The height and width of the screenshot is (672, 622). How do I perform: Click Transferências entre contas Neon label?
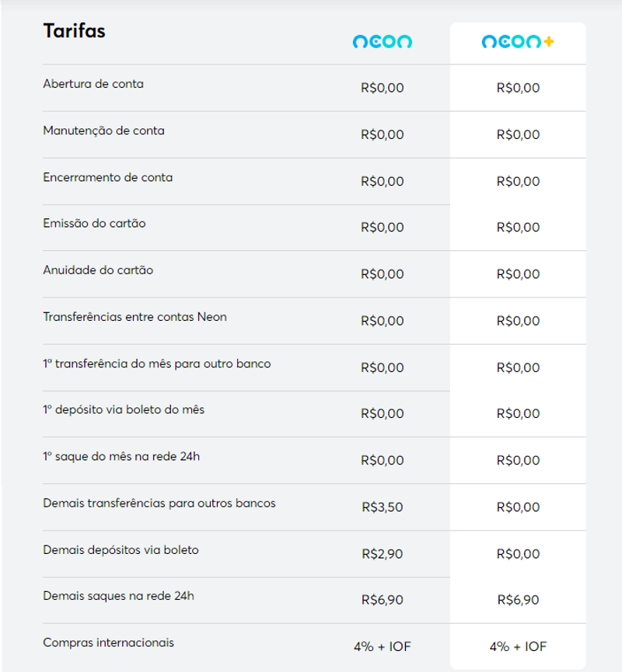[x=135, y=317]
